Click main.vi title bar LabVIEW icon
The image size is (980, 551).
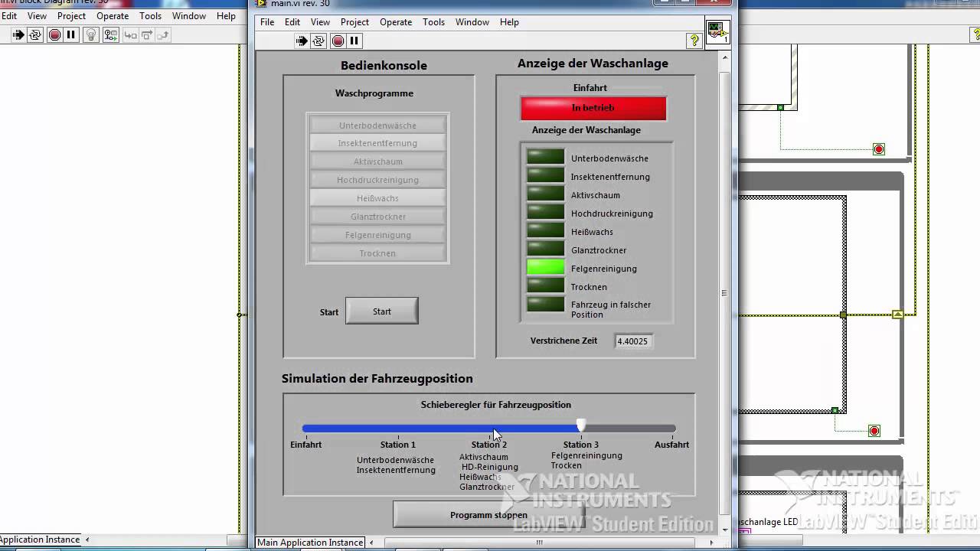pos(262,3)
